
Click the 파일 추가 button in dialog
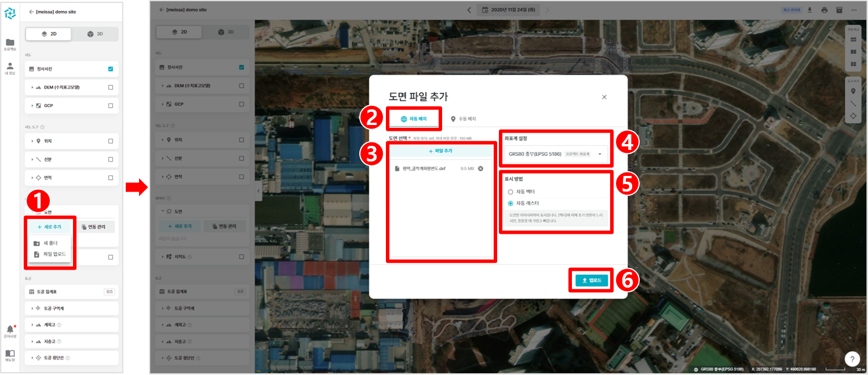click(x=440, y=150)
